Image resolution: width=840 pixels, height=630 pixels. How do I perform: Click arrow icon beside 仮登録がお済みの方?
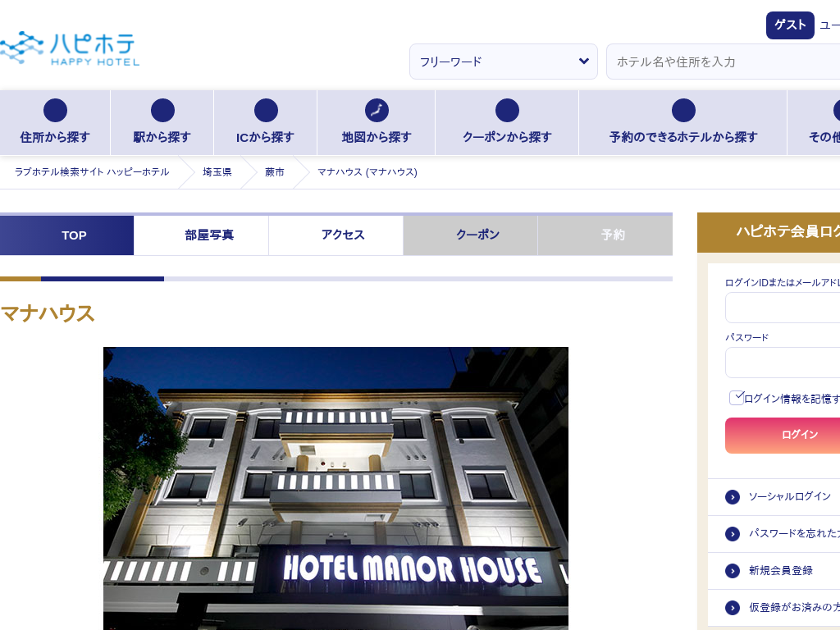[733, 608]
